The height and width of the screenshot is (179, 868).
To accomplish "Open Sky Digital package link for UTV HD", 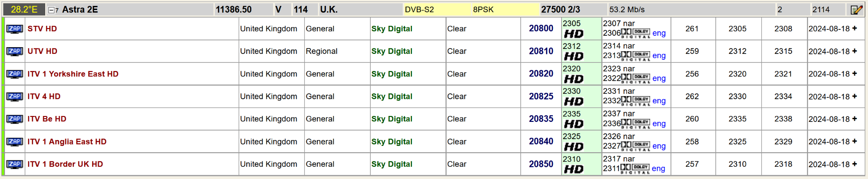I will pos(392,51).
